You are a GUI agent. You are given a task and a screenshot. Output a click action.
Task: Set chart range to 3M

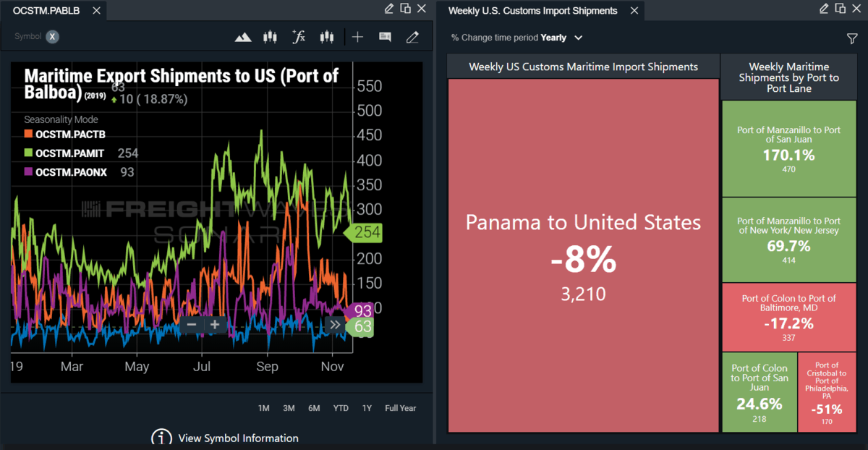pyautogui.click(x=289, y=408)
